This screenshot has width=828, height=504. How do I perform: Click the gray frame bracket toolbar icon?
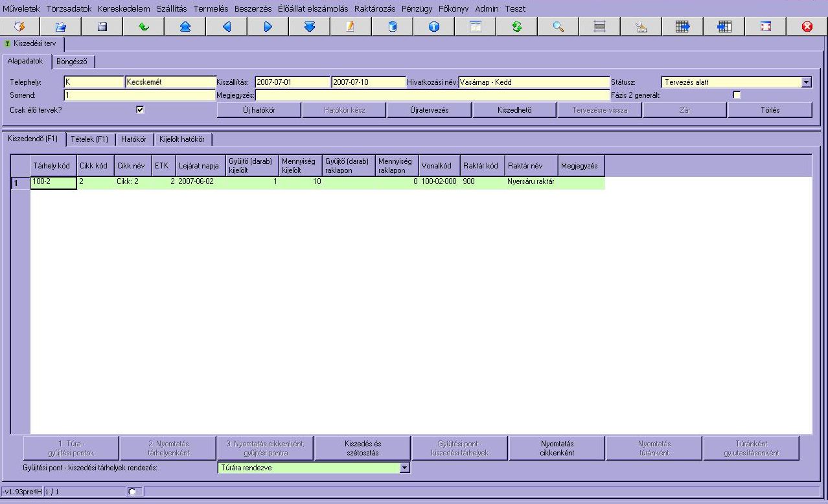point(600,27)
